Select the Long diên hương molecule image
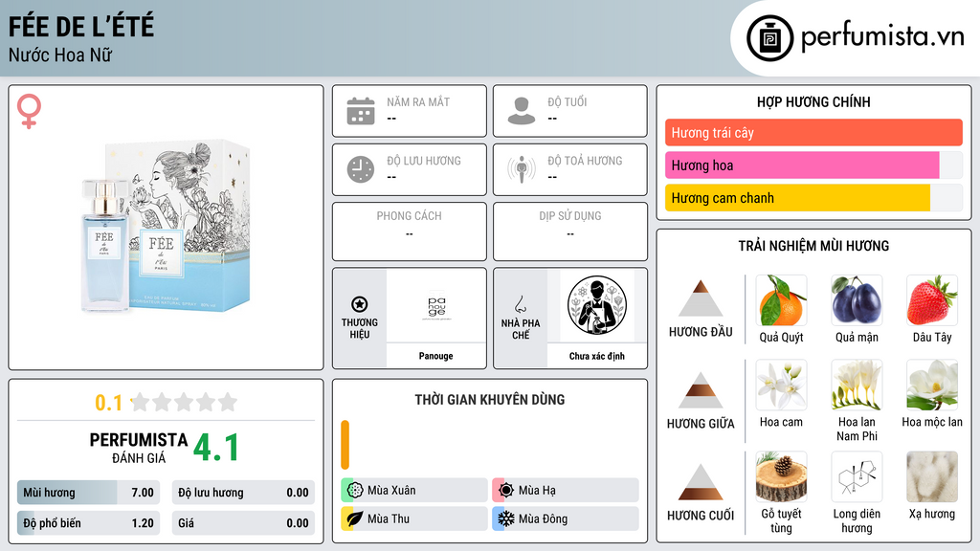The width and height of the screenshot is (980, 551). click(x=857, y=476)
